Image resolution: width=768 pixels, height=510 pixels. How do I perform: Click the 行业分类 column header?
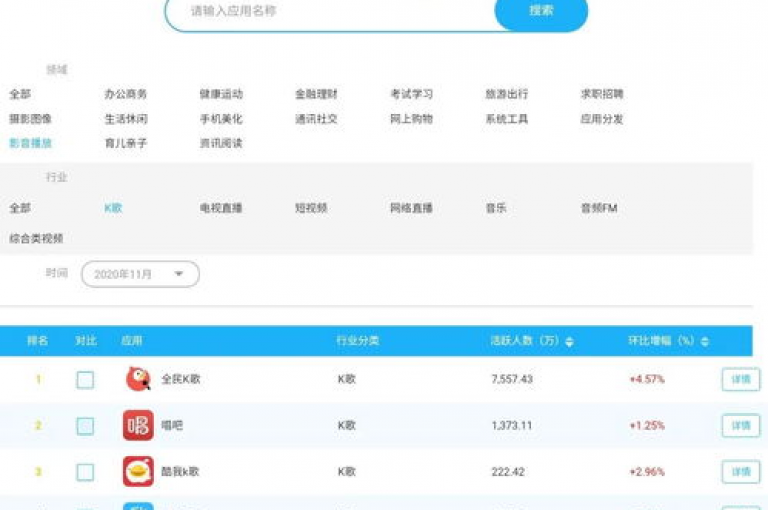coord(358,340)
